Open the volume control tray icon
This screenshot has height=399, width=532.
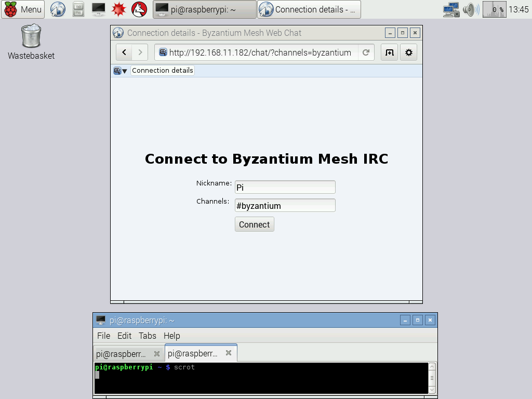[471, 9]
